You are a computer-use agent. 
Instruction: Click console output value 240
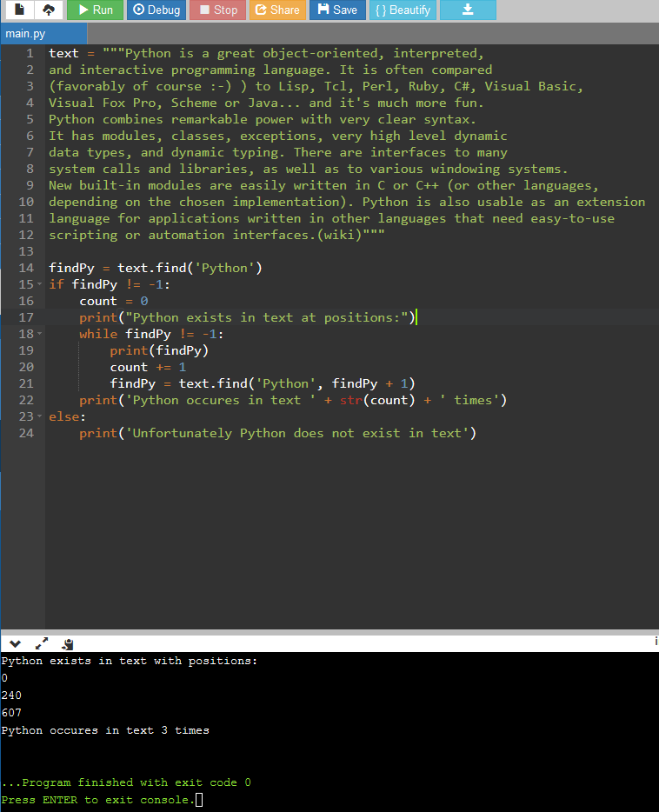pos(11,695)
